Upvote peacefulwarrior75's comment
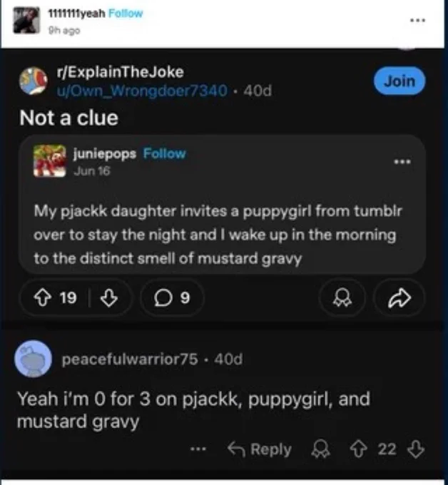Image resolution: width=448 pixels, height=485 pixels. point(358,449)
